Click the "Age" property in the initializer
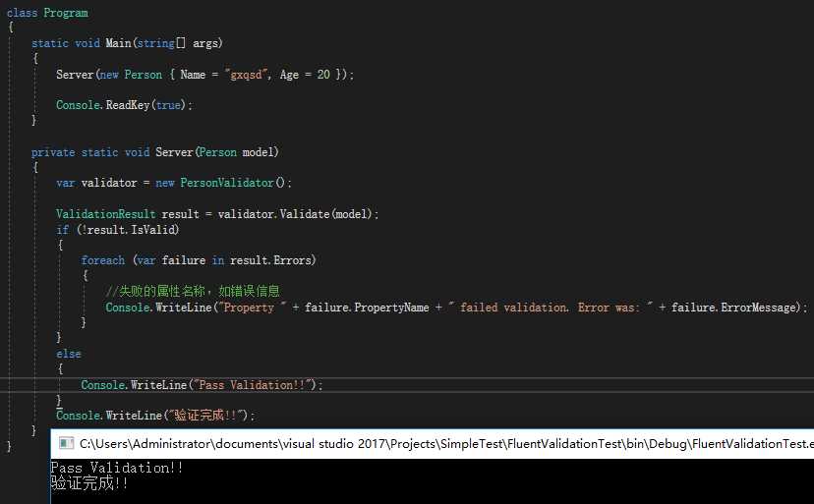 [289, 75]
